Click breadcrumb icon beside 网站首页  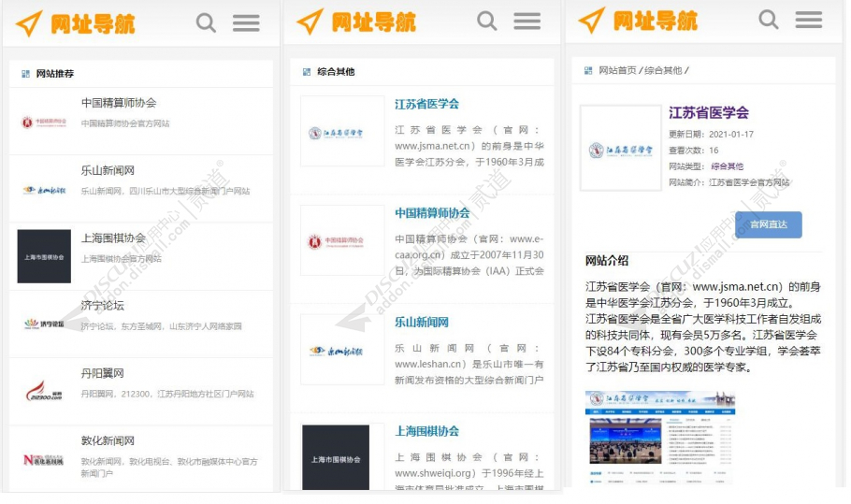click(x=588, y=70)
